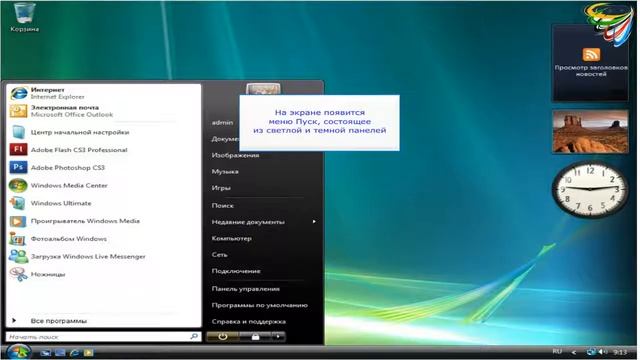
Task: Open the volume speaker icon in tray
Action: click(x=602, y=352)
